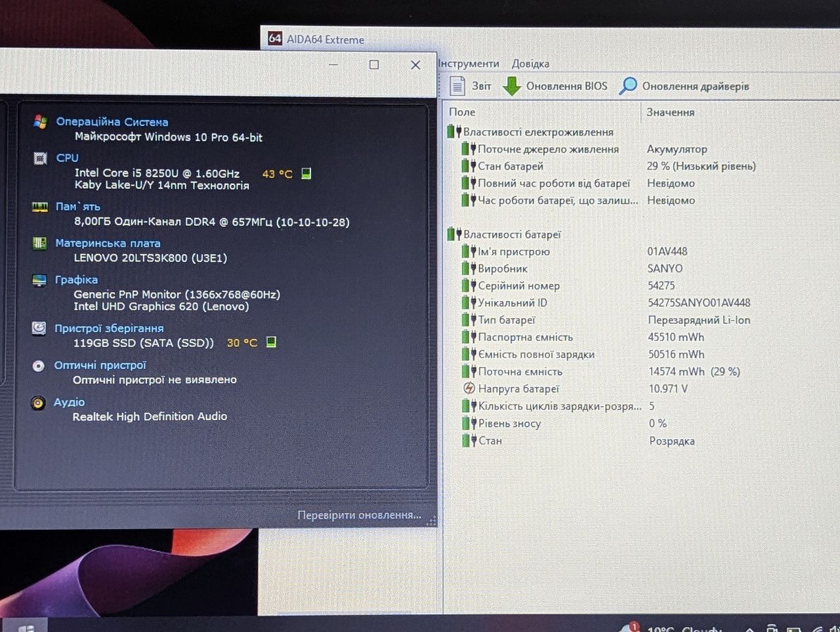Click the text LENOVO 20LTS3K800 (U3E1)
840x632 pixels.
coord(150,258)
